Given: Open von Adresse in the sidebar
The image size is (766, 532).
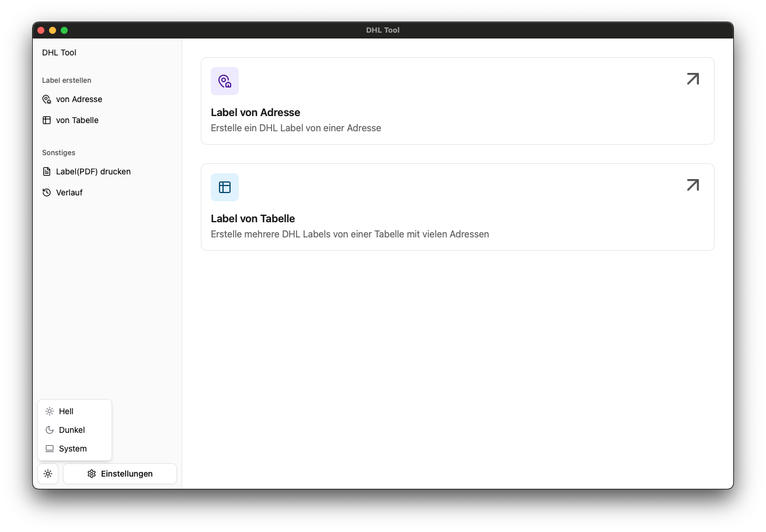Looking at the screenshot, I should (107, 99).
